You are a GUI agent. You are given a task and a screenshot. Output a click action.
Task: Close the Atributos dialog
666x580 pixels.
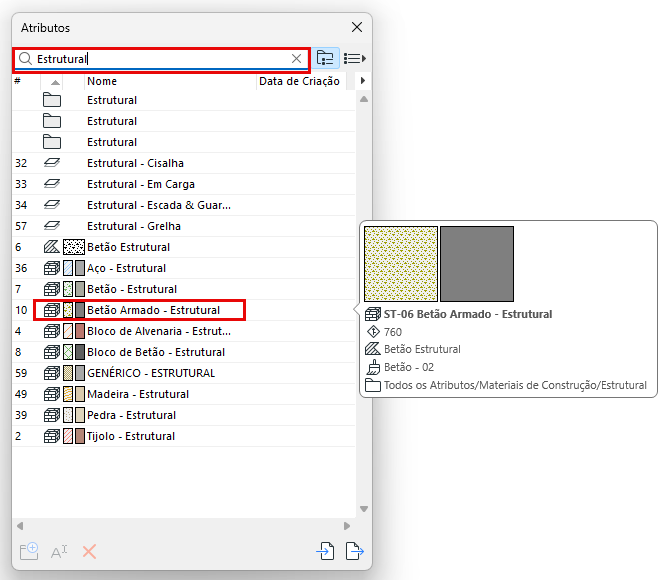click(357, 27)
